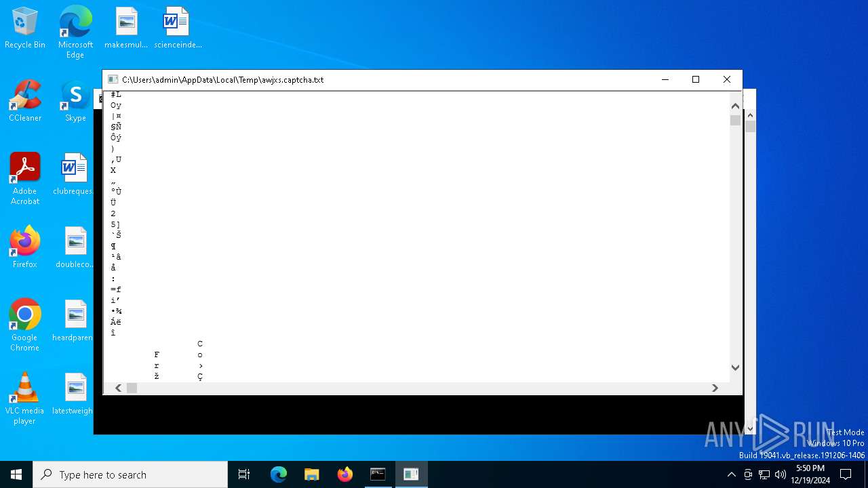Open Firefox desktop shortcut
This screenshot has height=488, width=868.
point(25,247)
